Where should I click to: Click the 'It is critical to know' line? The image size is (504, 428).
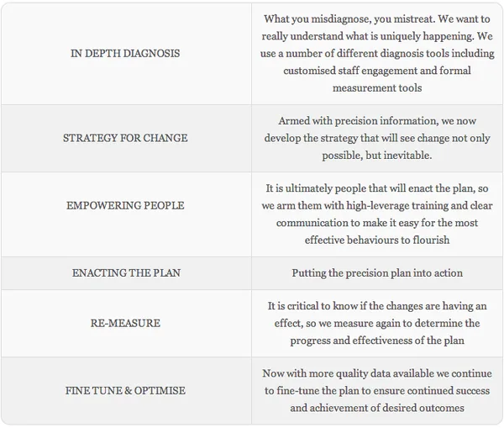[375, 306]
